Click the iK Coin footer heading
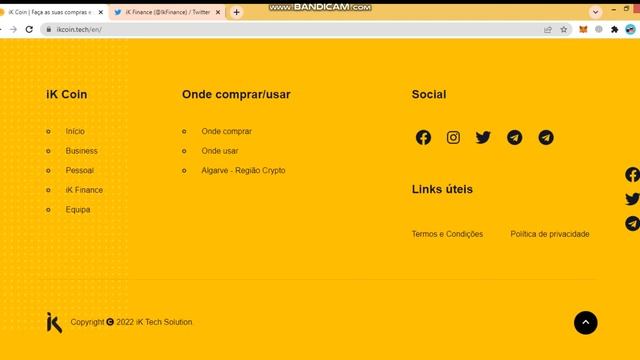 (x=67, y=94)
